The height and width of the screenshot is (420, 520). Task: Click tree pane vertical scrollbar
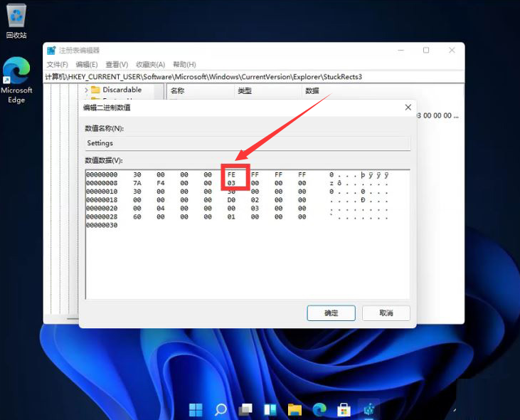pyautogui.click(x=160, y=92)
